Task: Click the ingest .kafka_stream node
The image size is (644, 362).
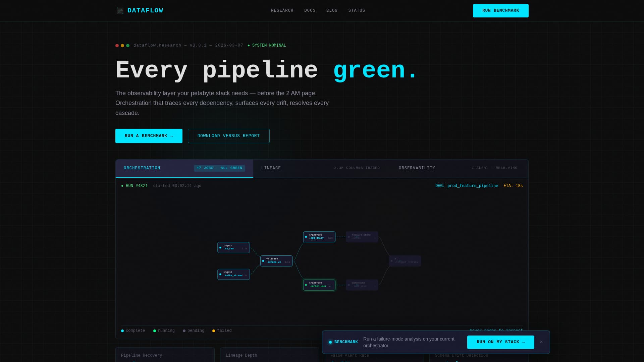Action: [x=233, y=274]
